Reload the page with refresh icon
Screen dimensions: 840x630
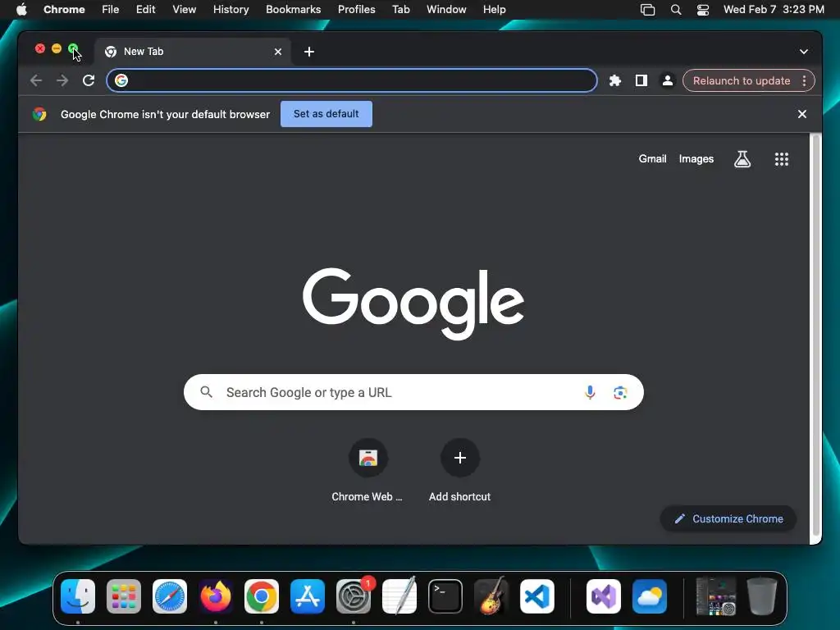point(89,81)
